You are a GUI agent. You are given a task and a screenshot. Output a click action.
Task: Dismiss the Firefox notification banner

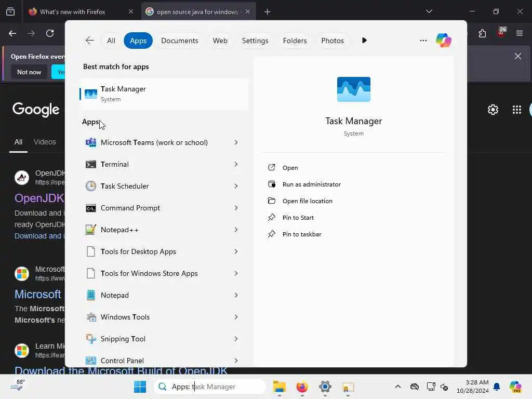tap(517, 56)
